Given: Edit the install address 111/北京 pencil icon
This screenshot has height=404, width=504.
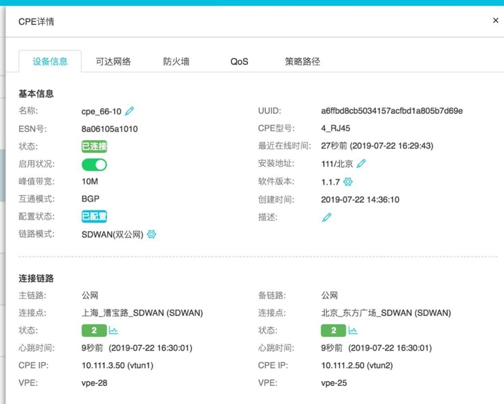Looking at the screenshot, I should [361, 164].
